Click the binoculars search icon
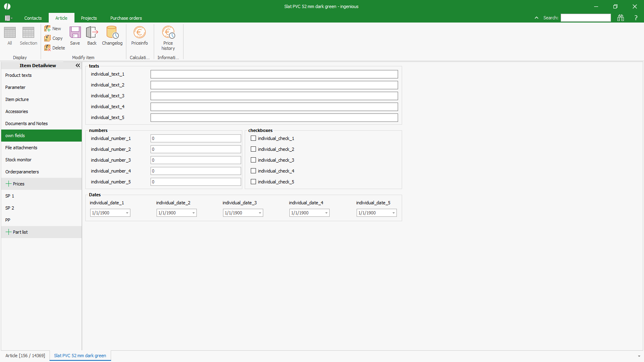 [x=620, y=18]
